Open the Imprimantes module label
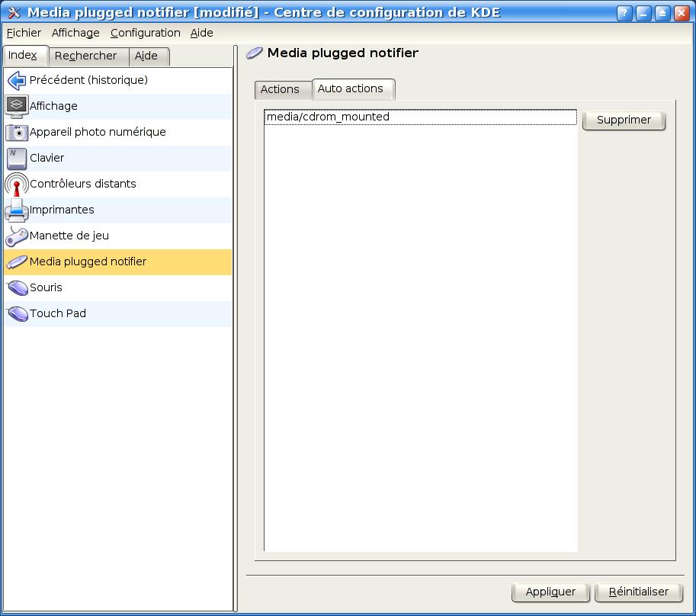 coord(63,210)
